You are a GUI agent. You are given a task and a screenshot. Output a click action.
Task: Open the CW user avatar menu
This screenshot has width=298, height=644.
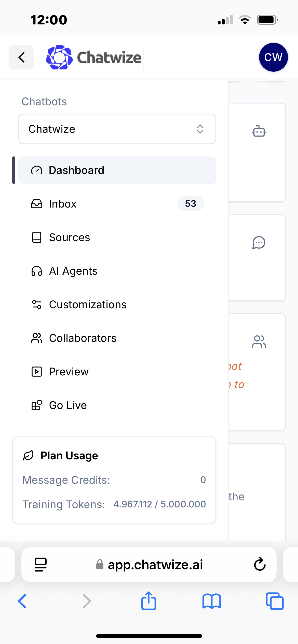273,57
